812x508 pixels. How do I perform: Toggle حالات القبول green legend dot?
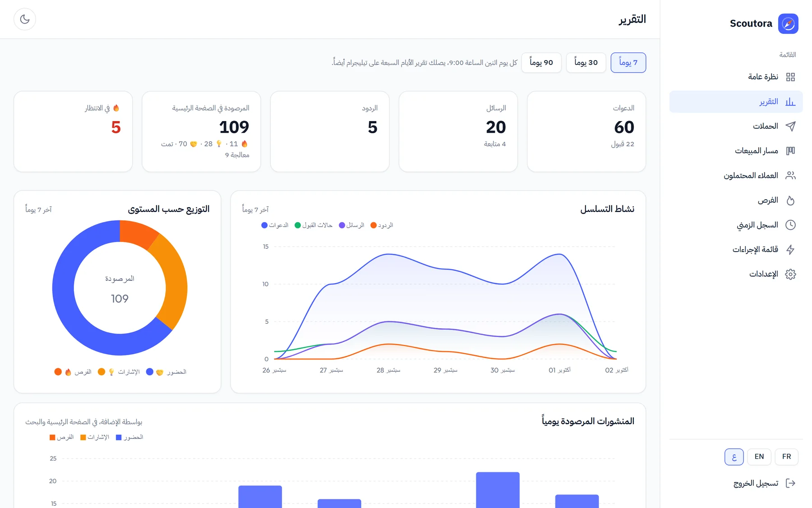pos(298,225)
